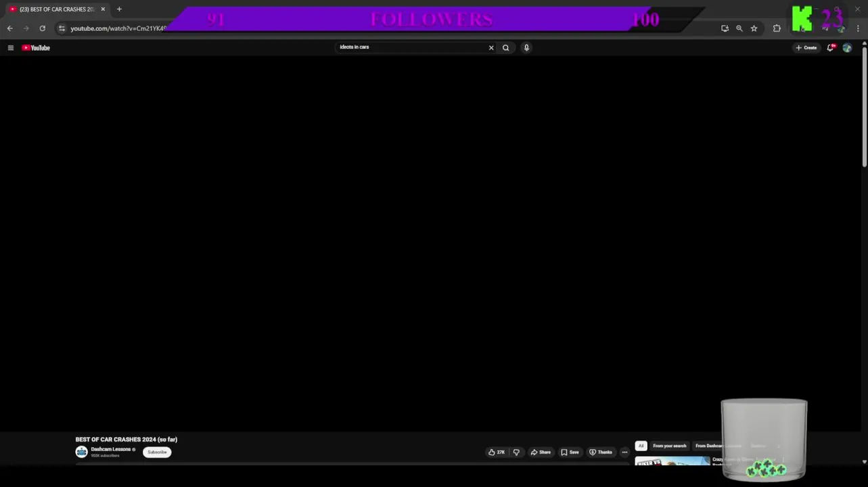Select the From your search chip
868x487 pixels.
(669, 446)
